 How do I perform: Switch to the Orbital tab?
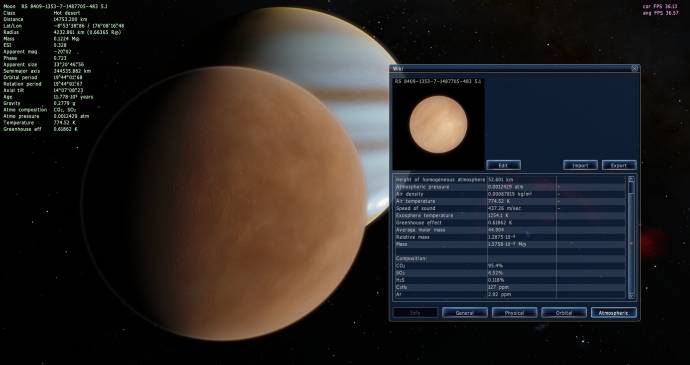tap(564, 313)
